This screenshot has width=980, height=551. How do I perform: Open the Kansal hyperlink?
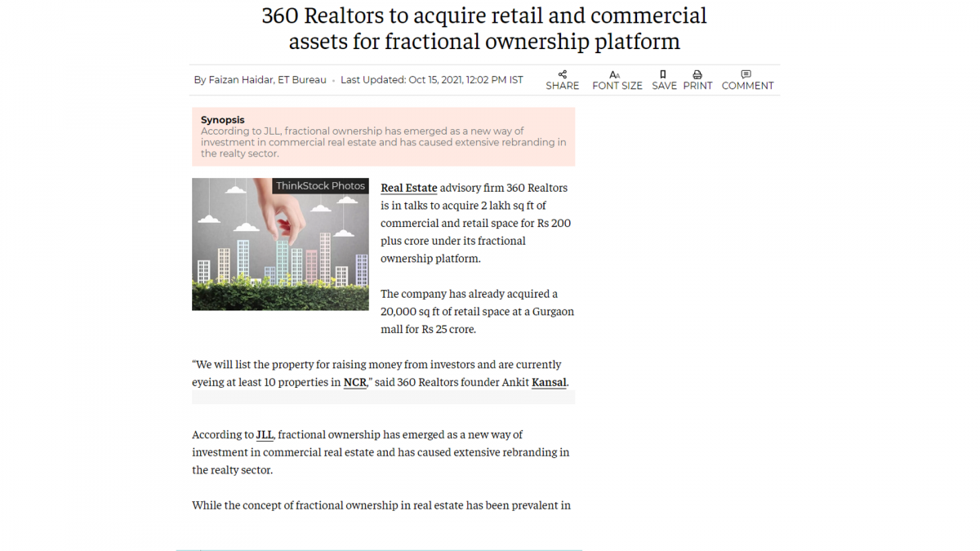tap(549, 382)
